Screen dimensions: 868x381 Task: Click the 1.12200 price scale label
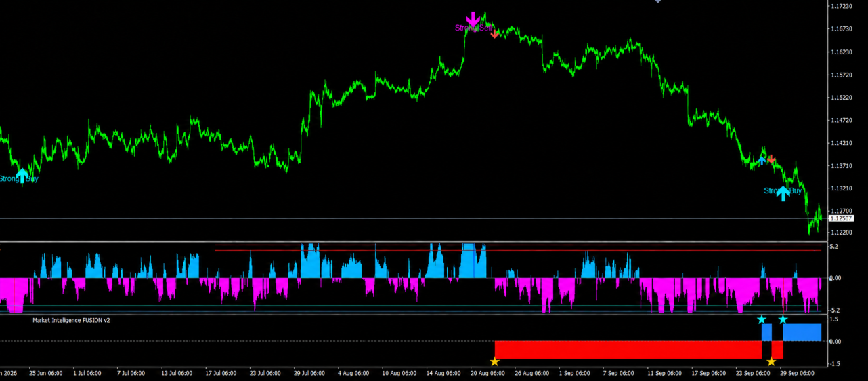842,233
